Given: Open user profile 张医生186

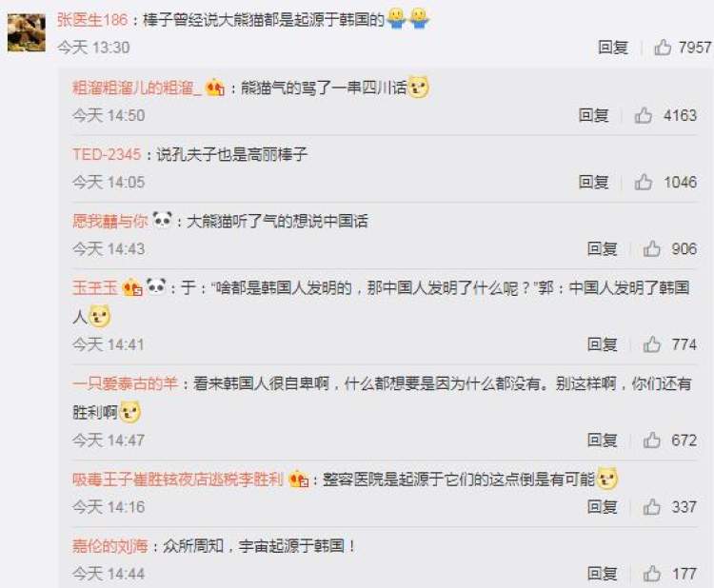Looking at the screenshot, I should tap(92, 20).
